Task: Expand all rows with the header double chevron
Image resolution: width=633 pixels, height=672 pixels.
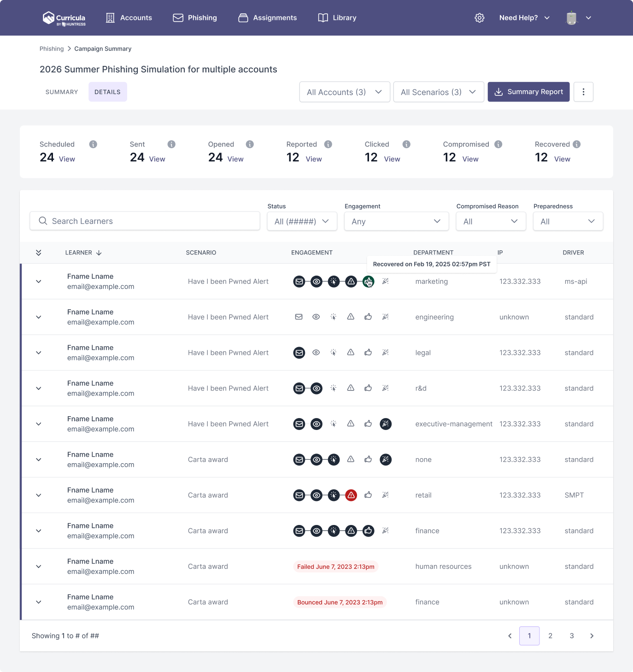Action: coord(39,253)
